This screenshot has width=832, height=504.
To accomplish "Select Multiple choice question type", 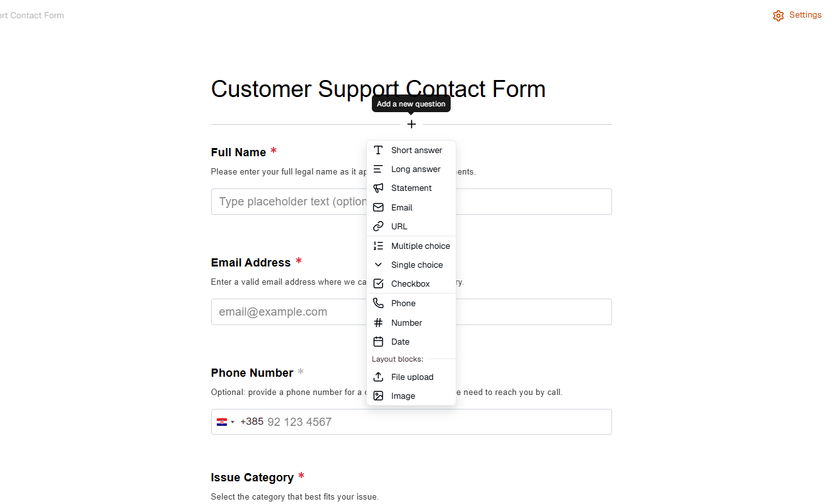I will 420,246.
